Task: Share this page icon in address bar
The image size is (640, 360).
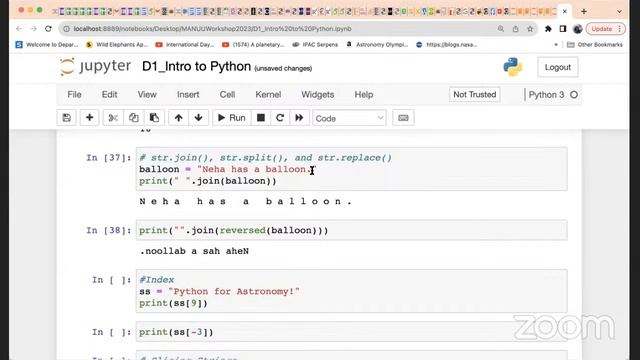Action: point(516,29)
